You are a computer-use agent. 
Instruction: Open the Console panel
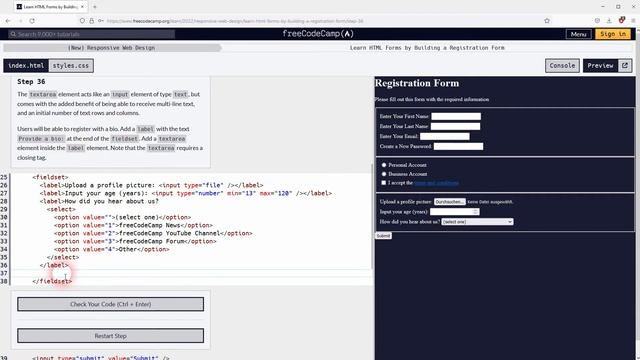click(562, 65)
